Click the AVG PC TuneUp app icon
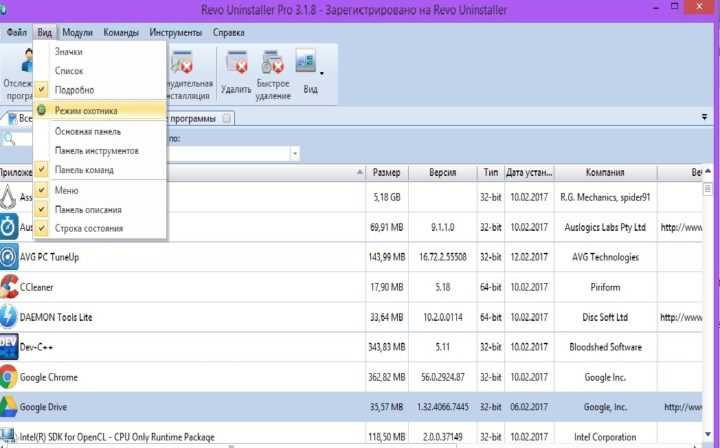This screenshot has height=448, width=720. pyautogui.click(x=9, y=257)
